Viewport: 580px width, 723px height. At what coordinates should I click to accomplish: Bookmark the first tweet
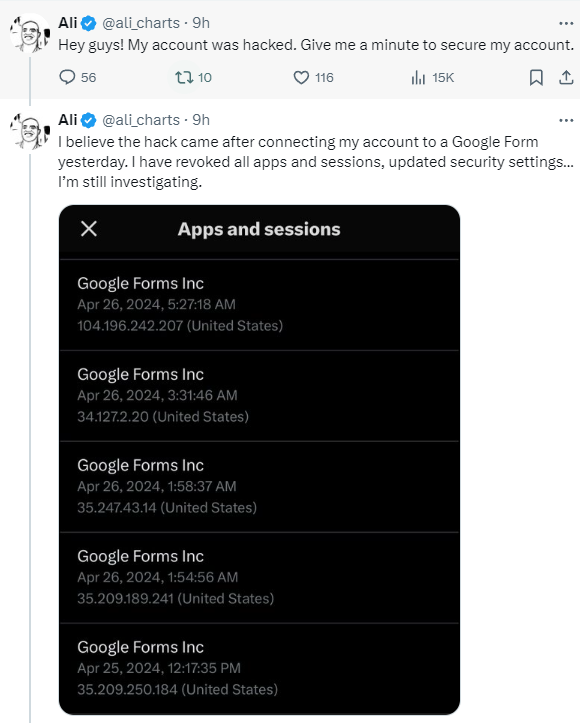(536, 77)
